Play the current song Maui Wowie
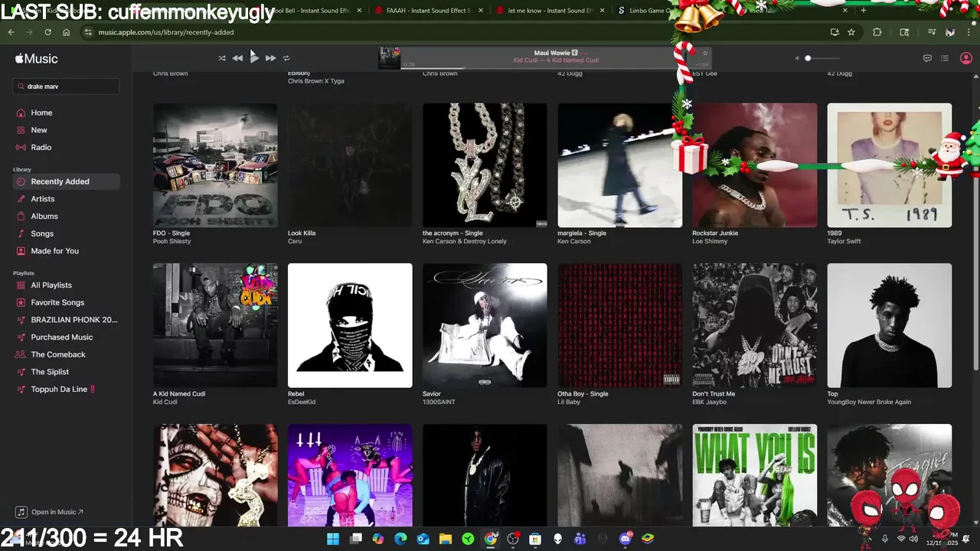The width and height of the screenshot is (980, 551). coord(254,58)
